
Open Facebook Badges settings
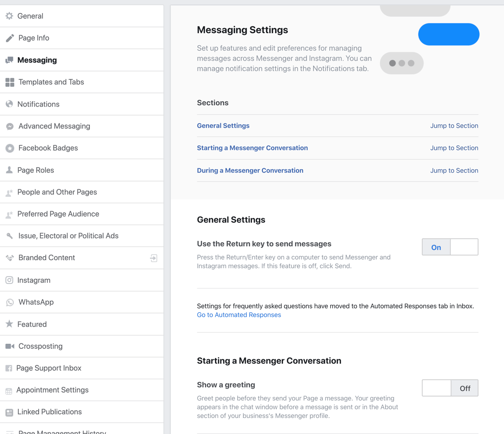click(82, 148)
